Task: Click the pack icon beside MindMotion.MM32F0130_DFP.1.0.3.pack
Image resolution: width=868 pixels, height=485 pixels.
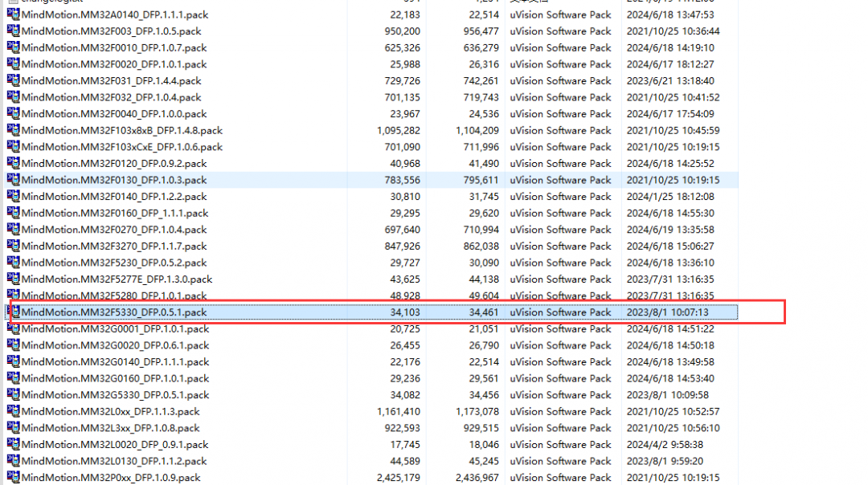Action: point(14,180)
